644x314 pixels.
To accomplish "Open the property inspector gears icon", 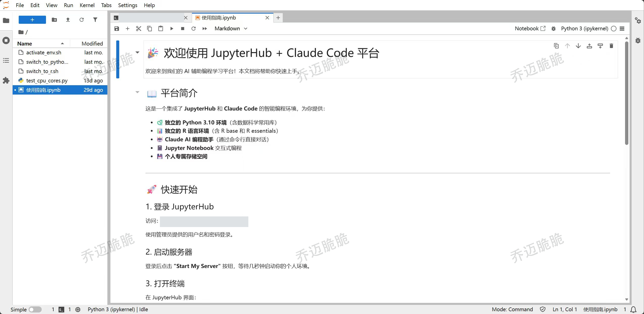I will coord(638,20).
